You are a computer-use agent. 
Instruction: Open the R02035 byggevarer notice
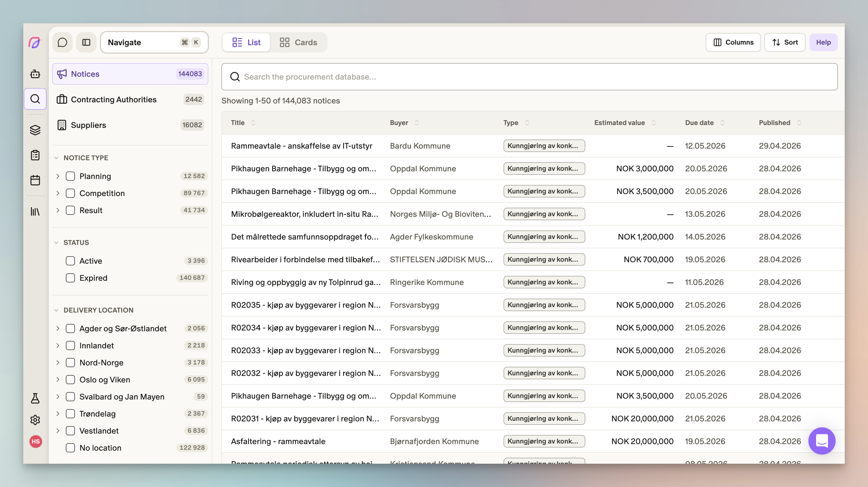[306, 305]
